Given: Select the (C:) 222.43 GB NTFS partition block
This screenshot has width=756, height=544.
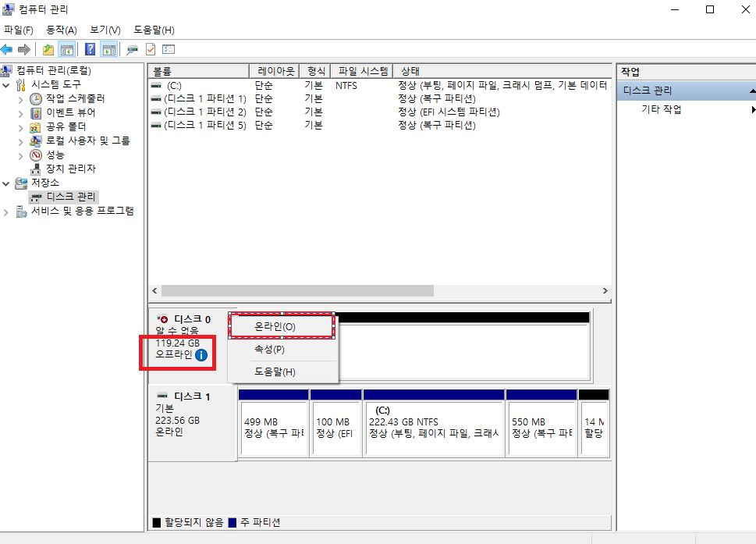Looking at the screenshot, I should point(434,422).
